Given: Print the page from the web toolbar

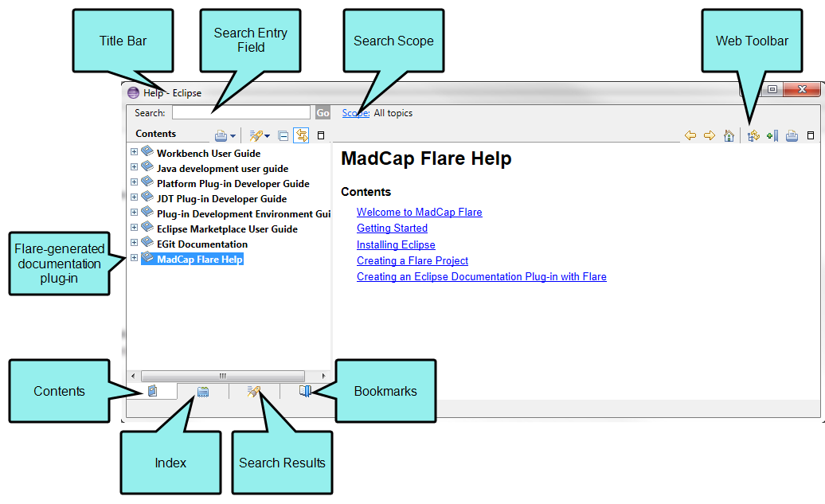Looking at the screenshot, I should click(x=792, y=135).
